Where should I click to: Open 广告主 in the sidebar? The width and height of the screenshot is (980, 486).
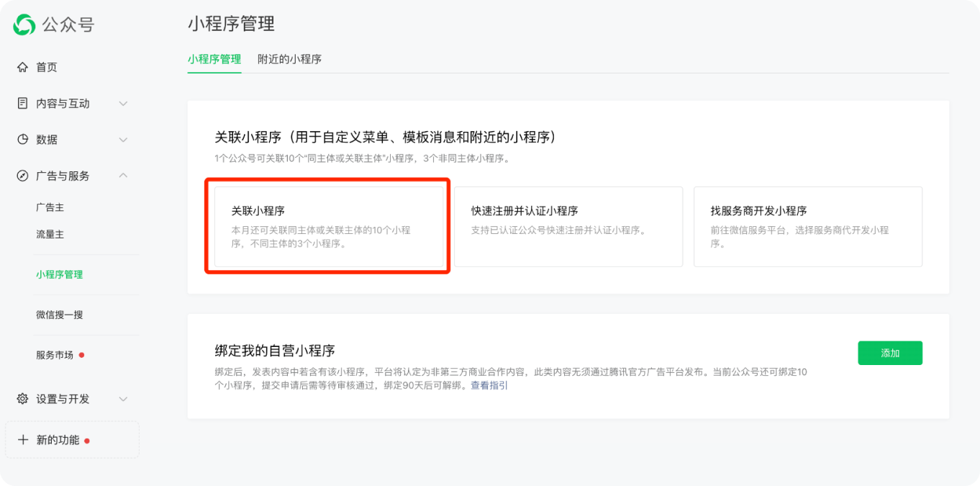pyautogui.click(x=50, y=207)
